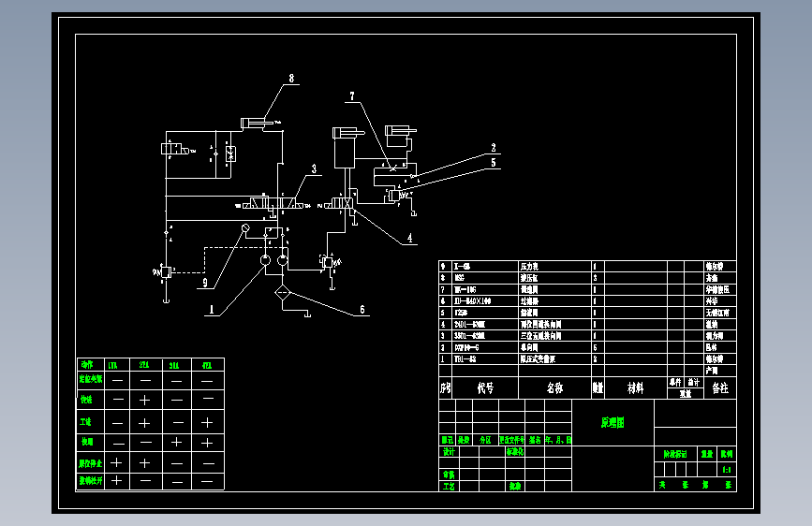Click the 分区 cell in title block
The image size is (812, 526).
485,440
